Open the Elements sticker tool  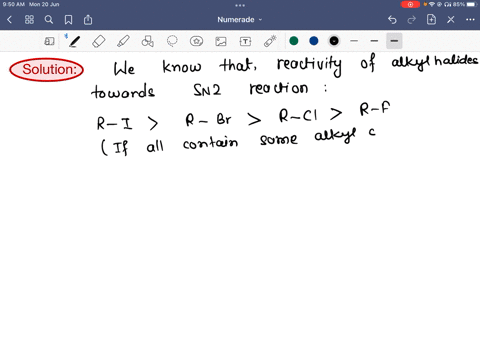(x=196, y=41)
